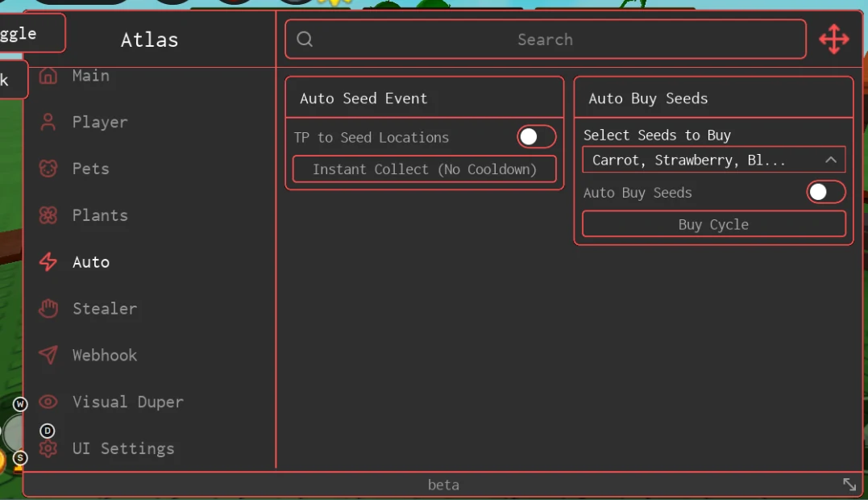Screen dimensions: 868x500
Task: Click the Select Seeds to Buy label
Action: coord(657,135)
